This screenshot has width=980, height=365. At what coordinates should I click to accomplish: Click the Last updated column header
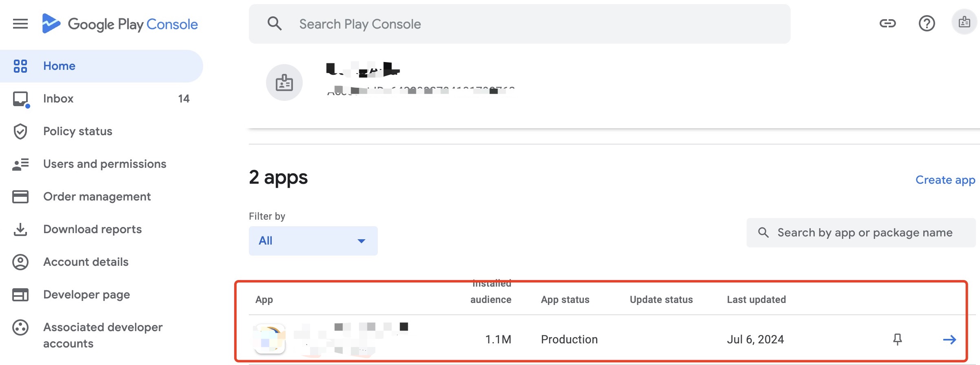click(756, 300)
